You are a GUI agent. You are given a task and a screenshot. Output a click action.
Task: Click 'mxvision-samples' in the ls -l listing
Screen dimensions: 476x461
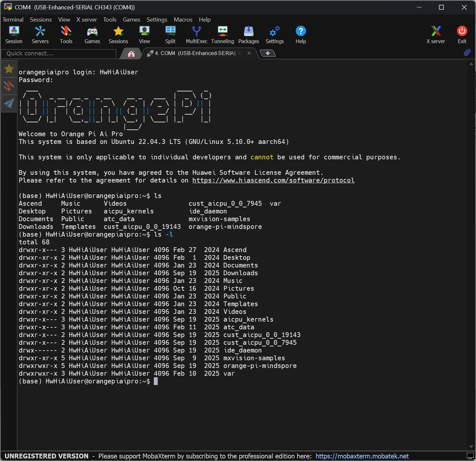coord(254,358)
